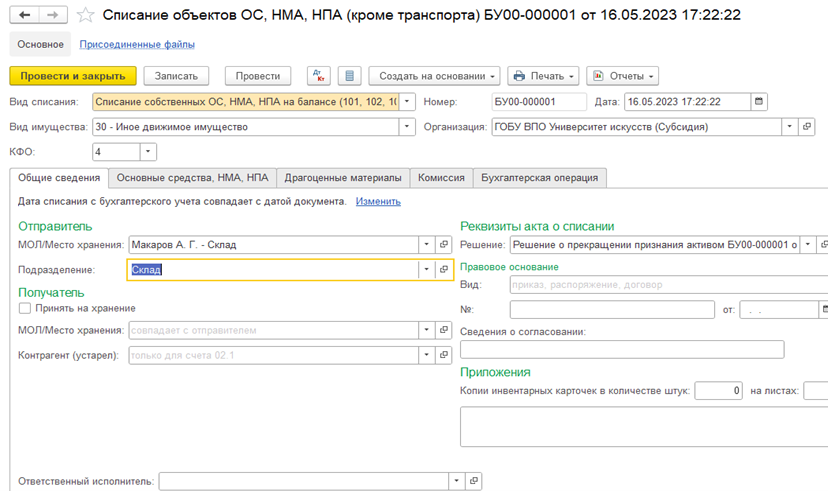
Task: Focus the Сведения о согласовании field
Action: [x=622, y=349]
